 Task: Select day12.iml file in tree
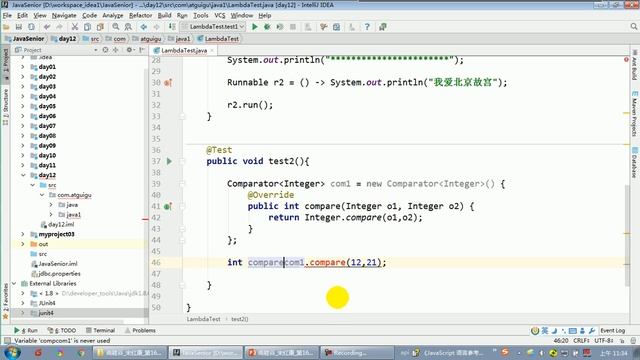[58, 224]
